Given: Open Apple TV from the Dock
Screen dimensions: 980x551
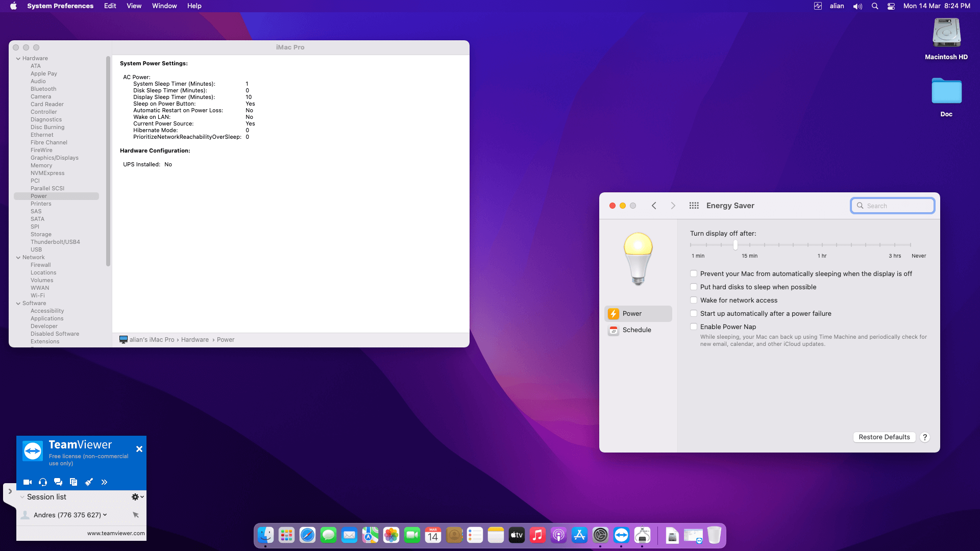Looking at the screenshot, I should coord(517,535).
